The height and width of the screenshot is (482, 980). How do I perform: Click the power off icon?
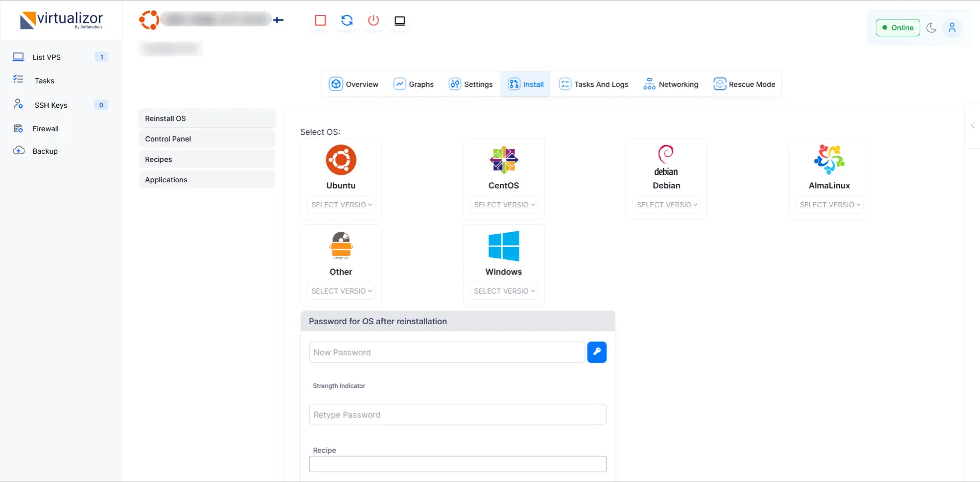tap(374, 20)
